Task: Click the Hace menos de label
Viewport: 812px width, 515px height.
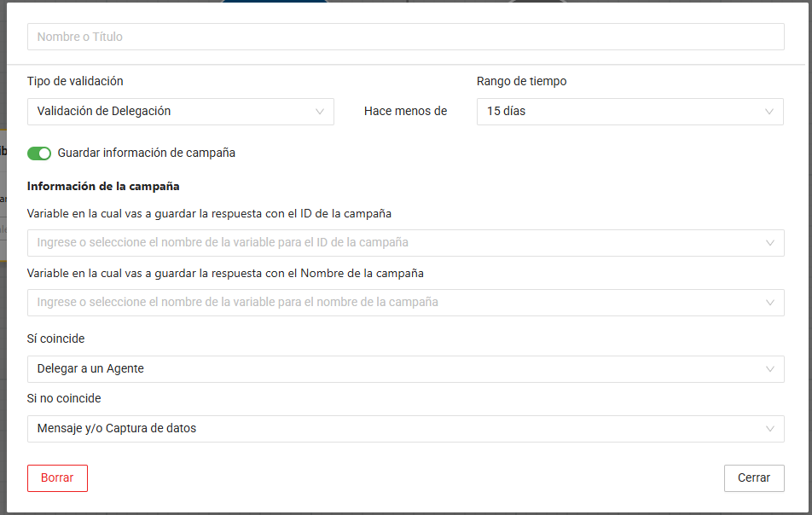Action: (x=405, y=112)
